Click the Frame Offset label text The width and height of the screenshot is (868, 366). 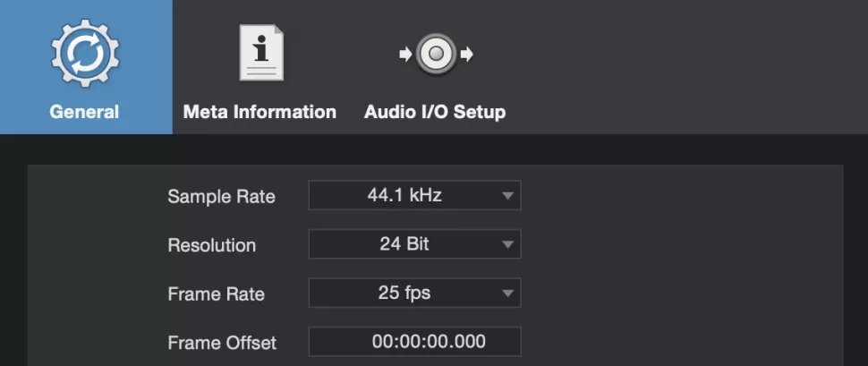pos(222,343)
